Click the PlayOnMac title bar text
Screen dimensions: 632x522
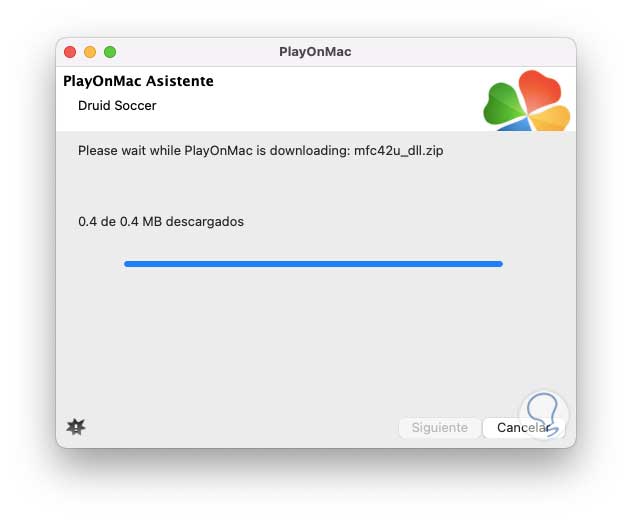315,52
